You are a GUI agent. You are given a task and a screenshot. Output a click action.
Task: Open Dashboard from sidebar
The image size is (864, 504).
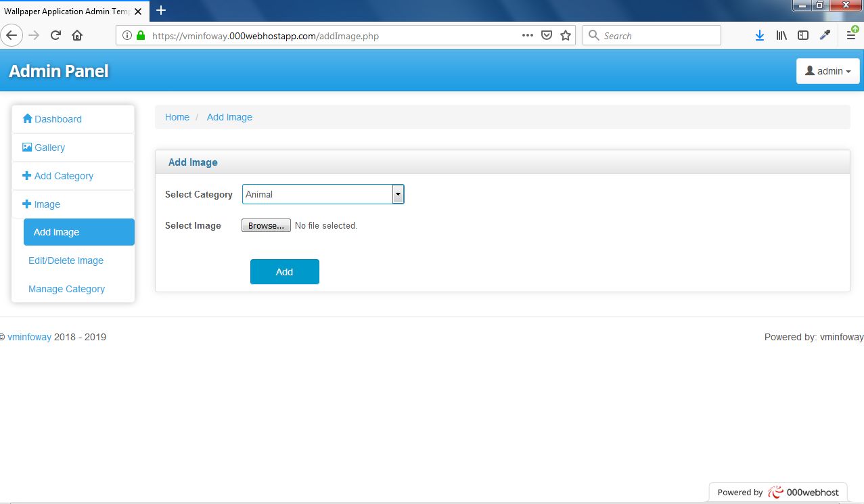tap(73, 119)
